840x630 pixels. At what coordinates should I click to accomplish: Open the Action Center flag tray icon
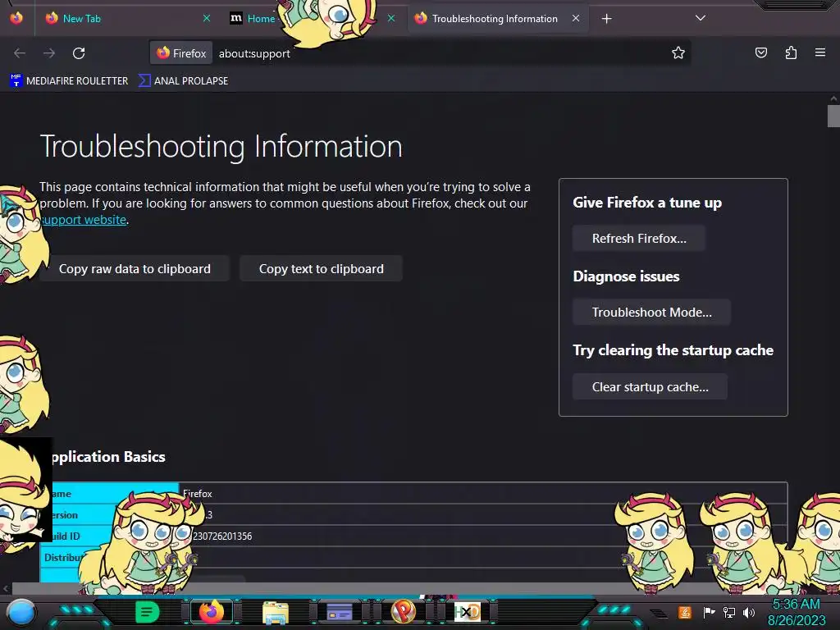tap(710, 612)
